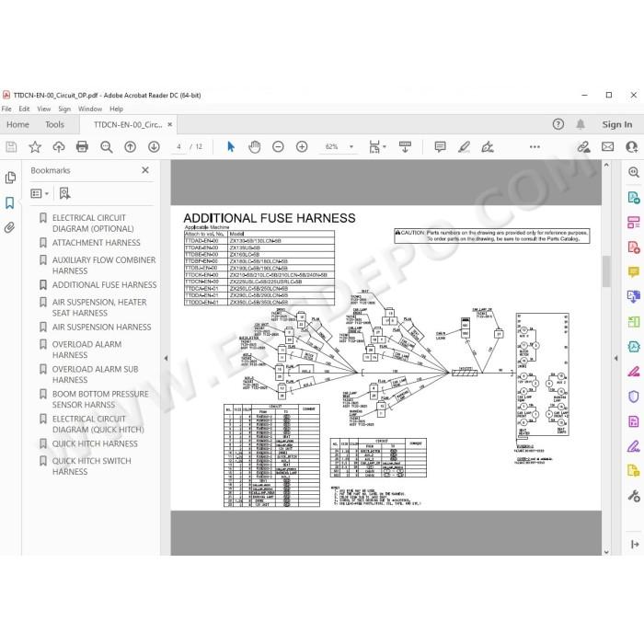Open BOOM BOTTOM PRESSURE SENSOR HARNSS bookmark
Screen dimensions: 644x644
click(x=100, y=399)
